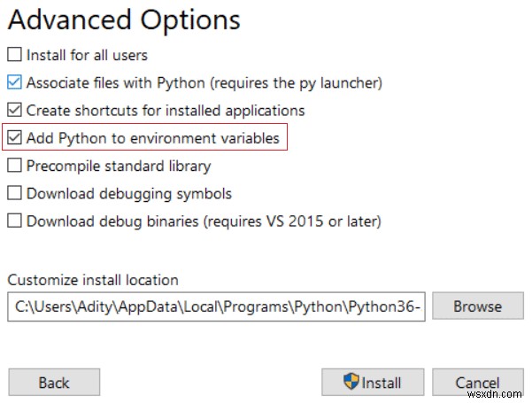Image resolution: width=532 pixels, height=403 pixels.
Task: Disable Create shortcuts for installed applications
Action: tap(14, 111)
